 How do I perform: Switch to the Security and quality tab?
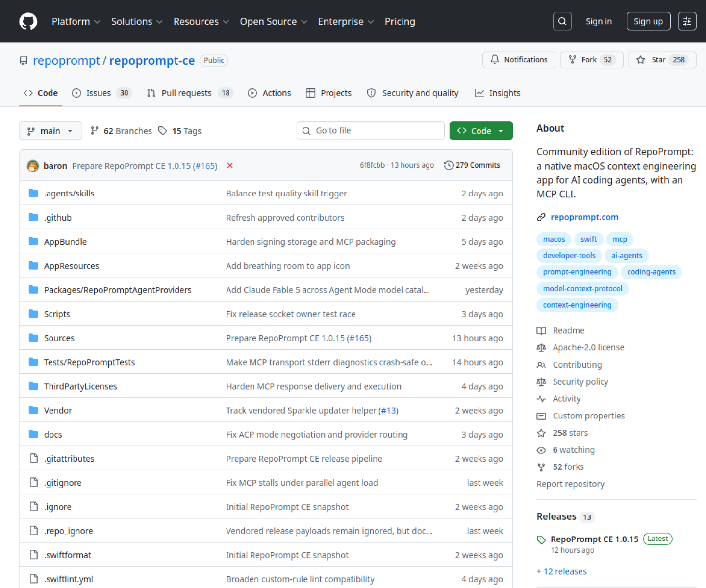(413, 93)
